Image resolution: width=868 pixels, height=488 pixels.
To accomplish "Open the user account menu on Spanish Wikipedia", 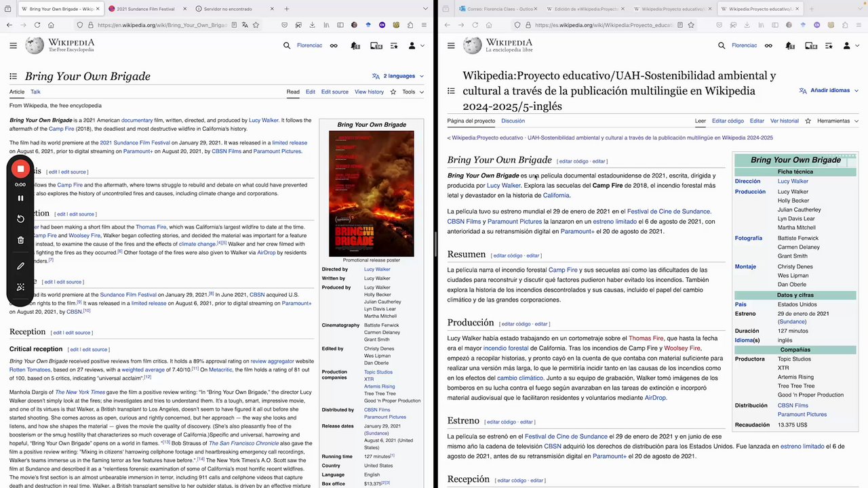I will (850, 45).
